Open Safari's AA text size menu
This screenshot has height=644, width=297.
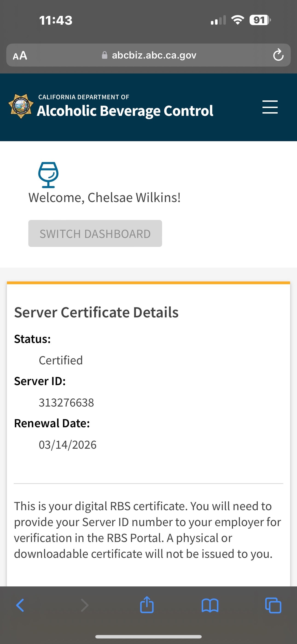click(20, 56)
